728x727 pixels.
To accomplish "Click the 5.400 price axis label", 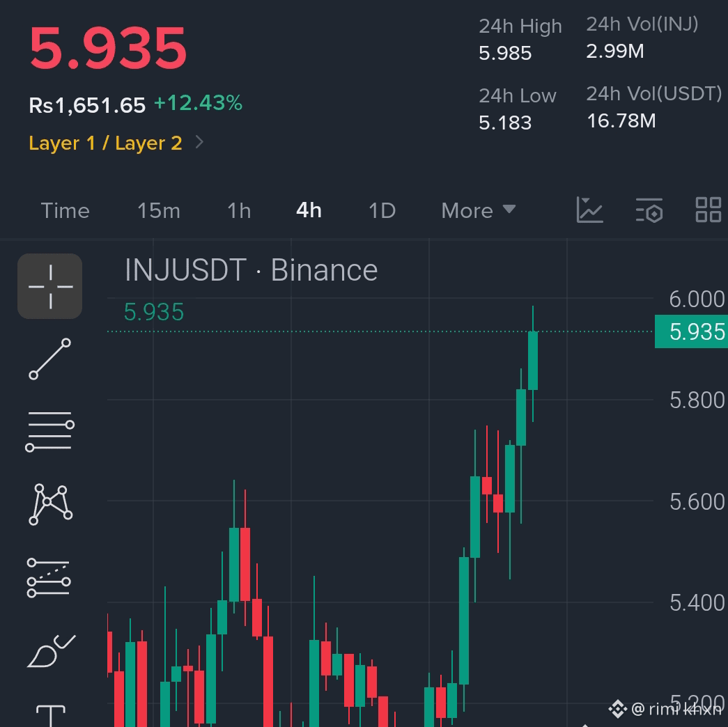I will click(697, 602).
